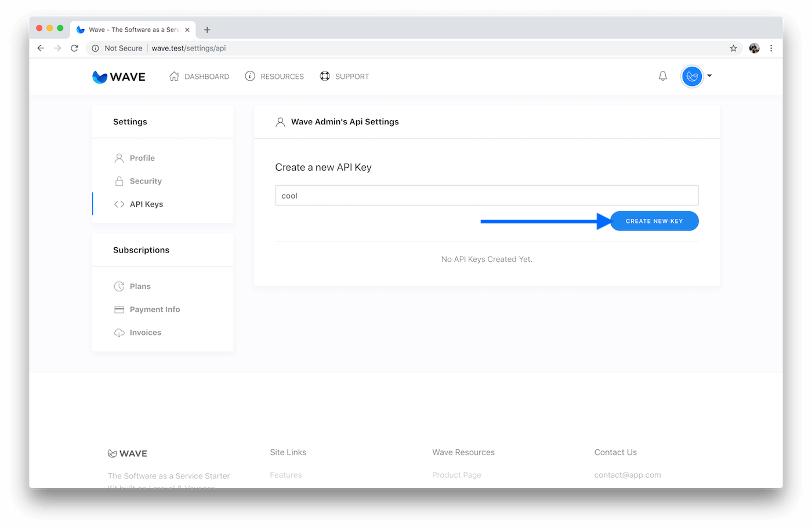Click the contact@app.com email link

627,475
